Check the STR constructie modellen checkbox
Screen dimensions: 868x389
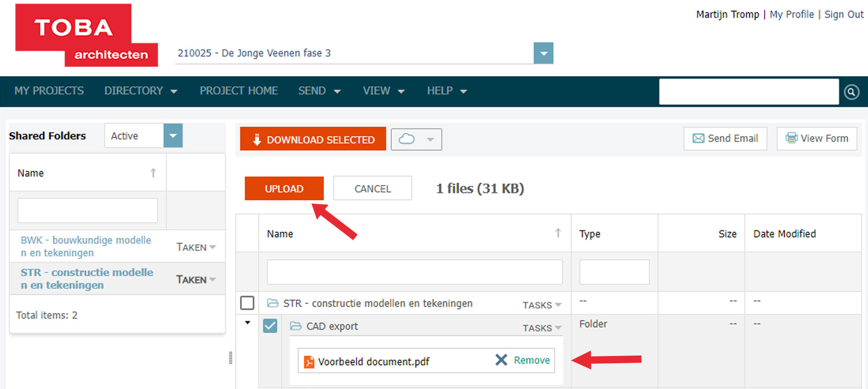click(x=247, y=303)
